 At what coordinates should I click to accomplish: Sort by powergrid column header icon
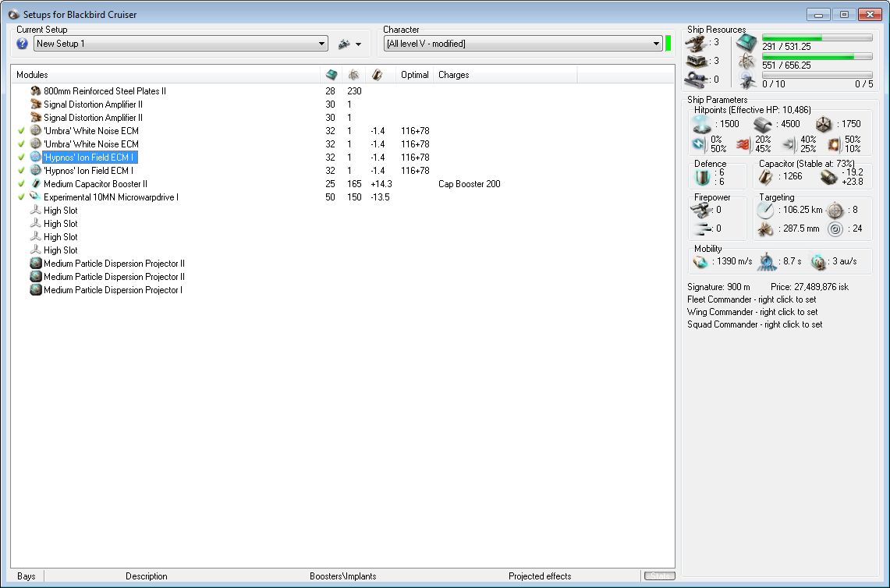pos(353,75)
